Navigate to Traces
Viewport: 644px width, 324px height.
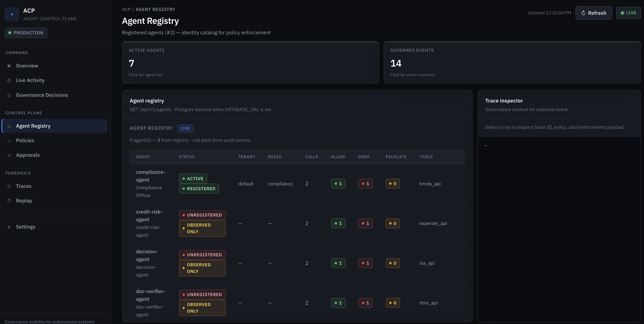point(54,186)
